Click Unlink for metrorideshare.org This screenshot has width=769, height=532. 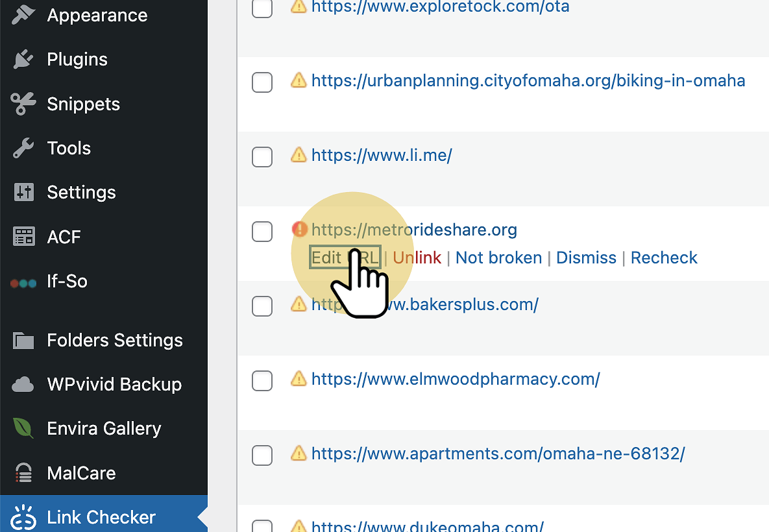(417, 258)
